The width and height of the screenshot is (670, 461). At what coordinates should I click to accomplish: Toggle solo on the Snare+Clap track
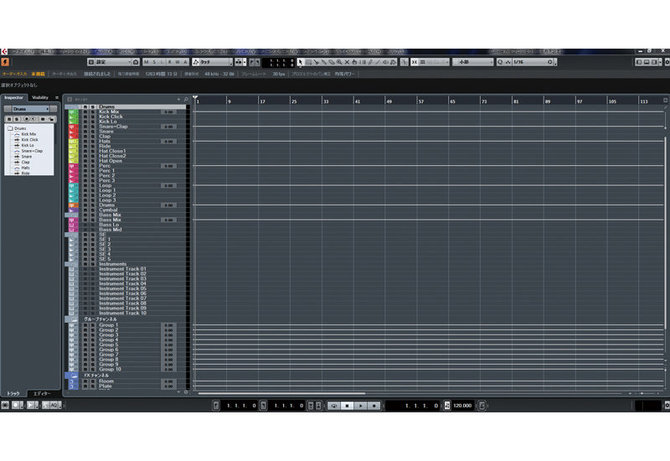click(x=92, y=126)
